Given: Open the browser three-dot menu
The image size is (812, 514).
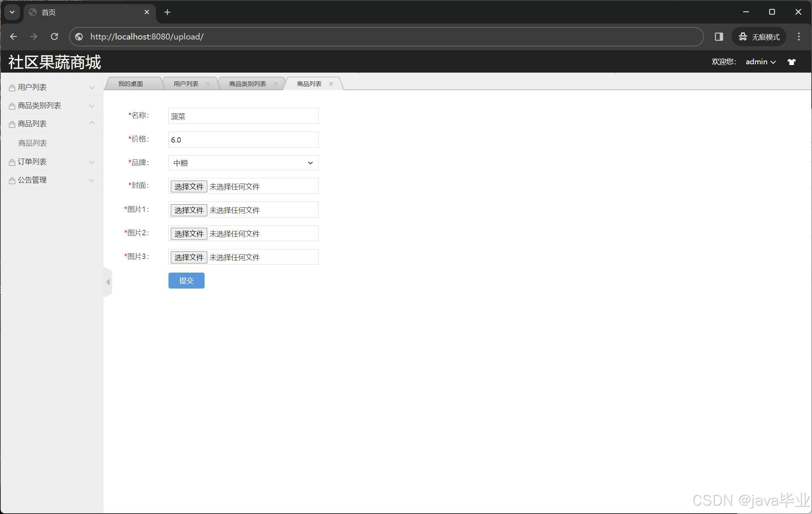Looking at the screenshot, I should [799, 36].
